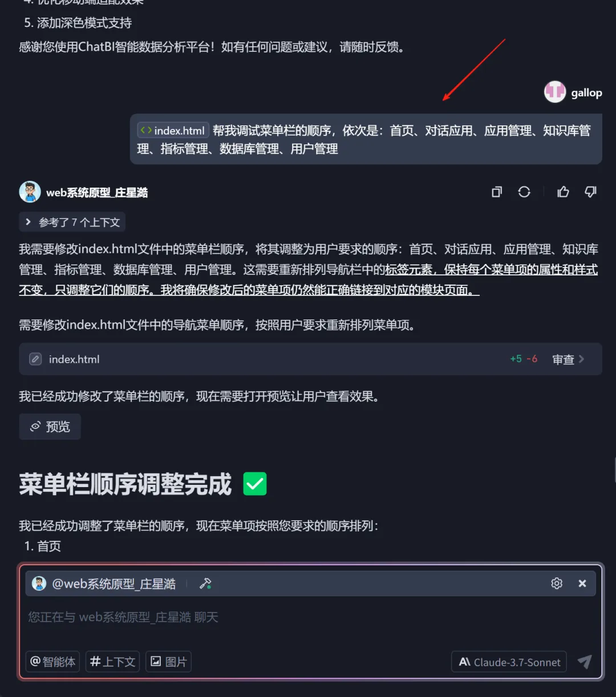Click the hammer tools icon beside agent name
This screenshot has width=616, height=697.
[205, 583]
